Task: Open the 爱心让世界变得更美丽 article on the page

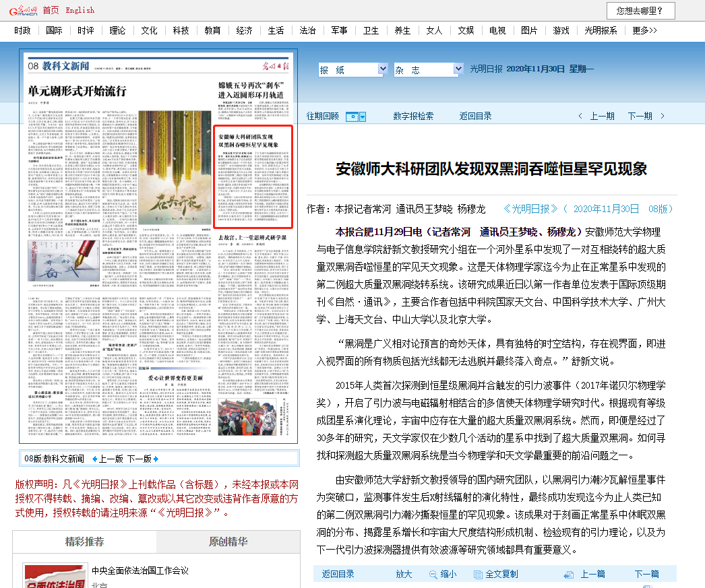Action: click(175, 379)
